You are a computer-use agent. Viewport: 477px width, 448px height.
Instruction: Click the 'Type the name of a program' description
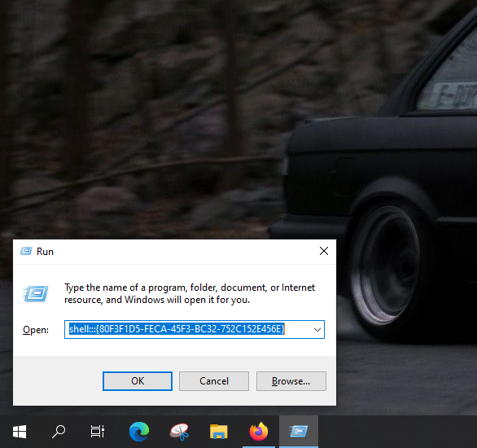click(190, 294)
